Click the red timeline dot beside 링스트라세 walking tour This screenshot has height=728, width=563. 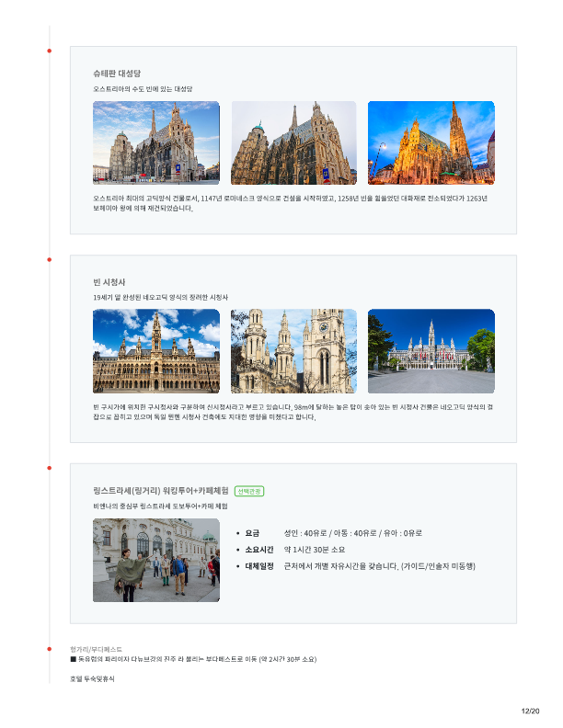pos(49,469)
